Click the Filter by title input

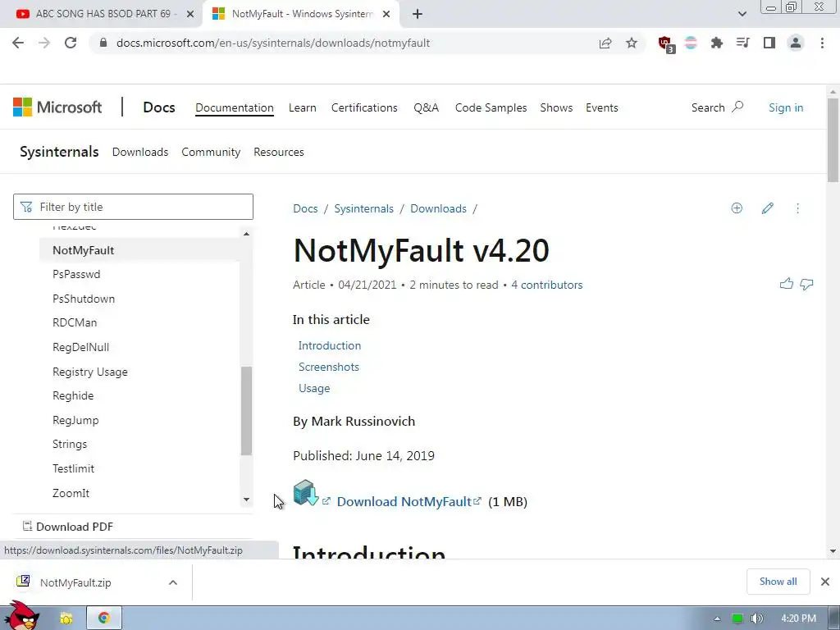(133, 207)
